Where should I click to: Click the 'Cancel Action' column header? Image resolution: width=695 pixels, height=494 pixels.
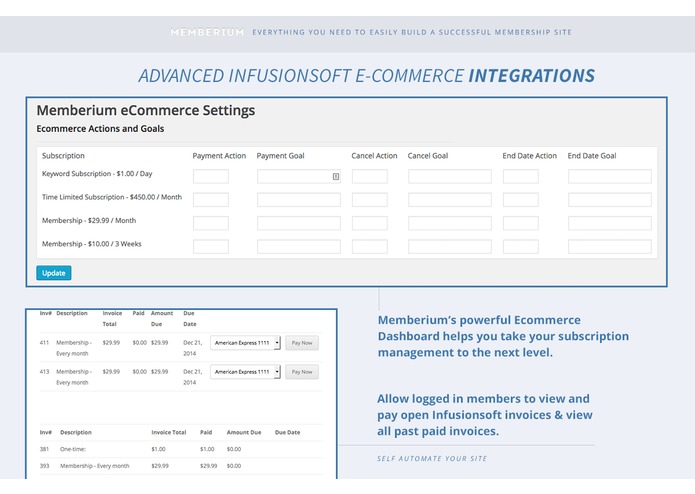click(375, 156)
